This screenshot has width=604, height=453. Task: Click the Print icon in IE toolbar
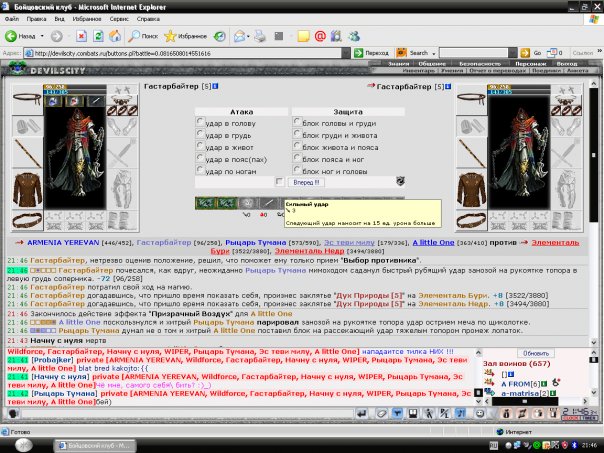coord(260,36)
